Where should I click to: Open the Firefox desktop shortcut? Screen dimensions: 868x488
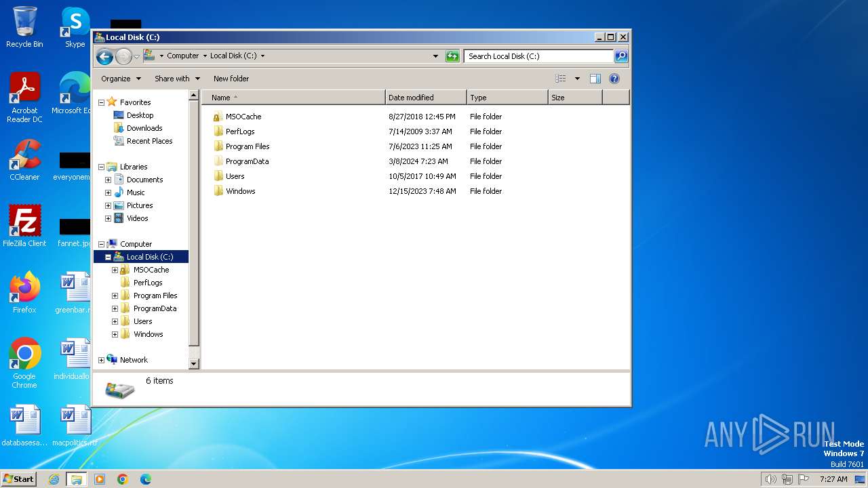(x=24, y=292)
